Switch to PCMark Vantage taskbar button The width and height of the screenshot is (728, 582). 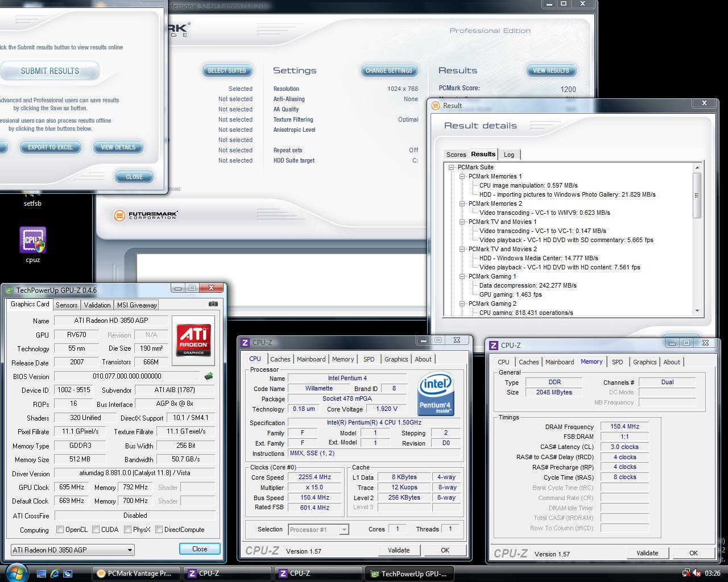click(x=136, y=573)
